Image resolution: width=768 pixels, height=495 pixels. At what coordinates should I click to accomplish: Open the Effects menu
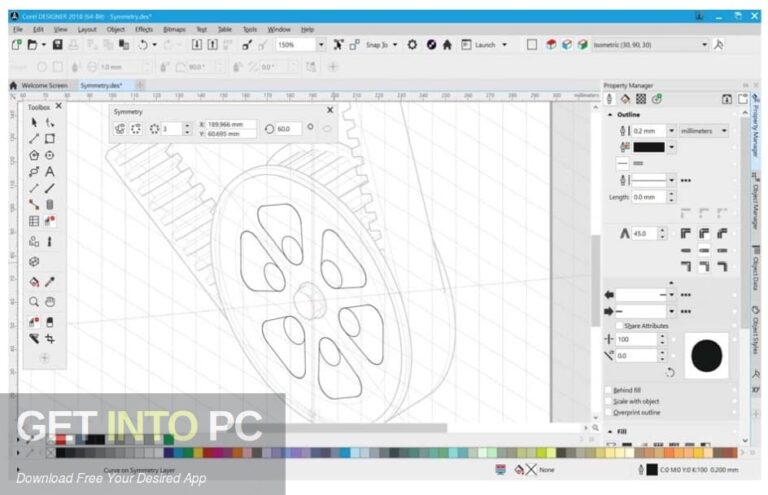pyautogui.click(x=144, y=29)
